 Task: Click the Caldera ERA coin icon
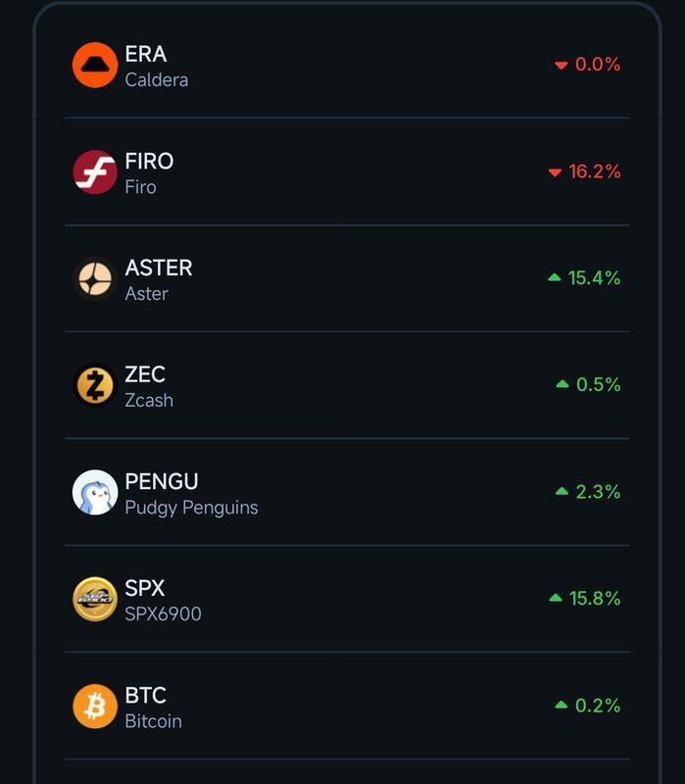(95, 66)
